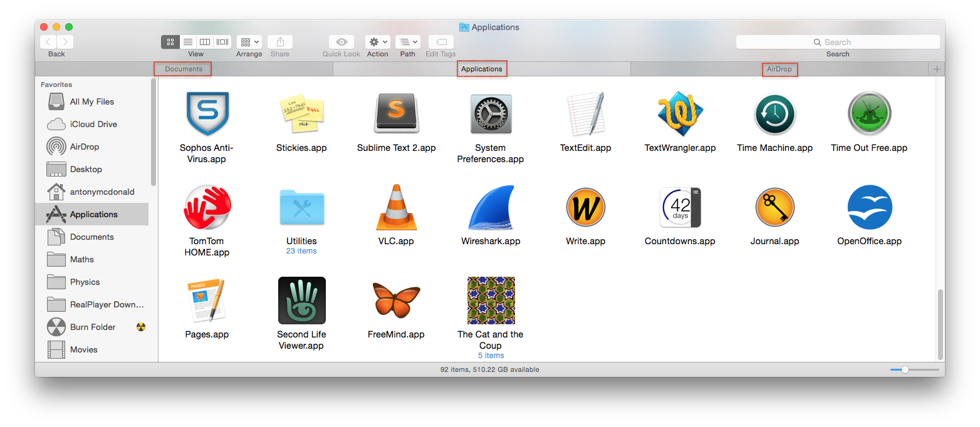Image resolution: width=980 pixels, height=427 pixels.
Task: Click the Search field
Action: [x=838, y=42]
